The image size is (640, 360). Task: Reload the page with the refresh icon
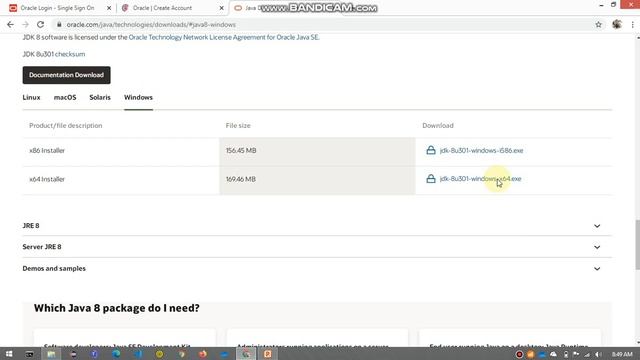point(40,24)
